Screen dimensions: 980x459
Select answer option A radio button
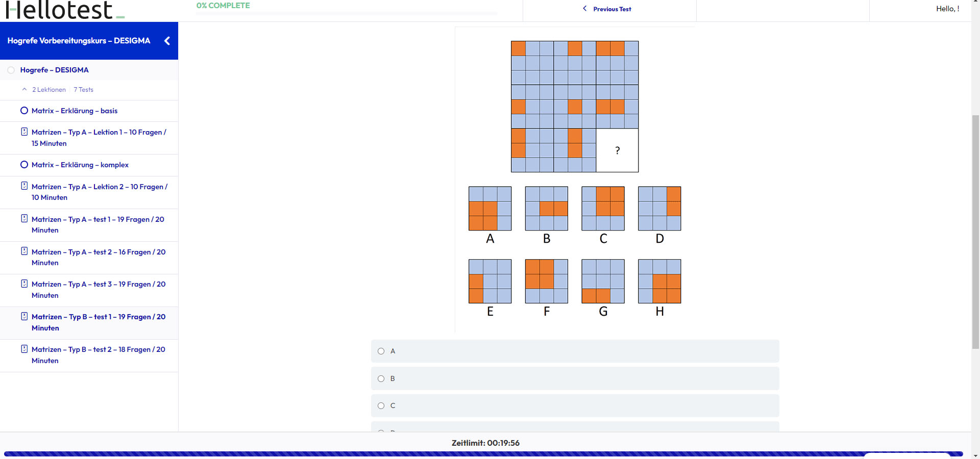point(381,351)
